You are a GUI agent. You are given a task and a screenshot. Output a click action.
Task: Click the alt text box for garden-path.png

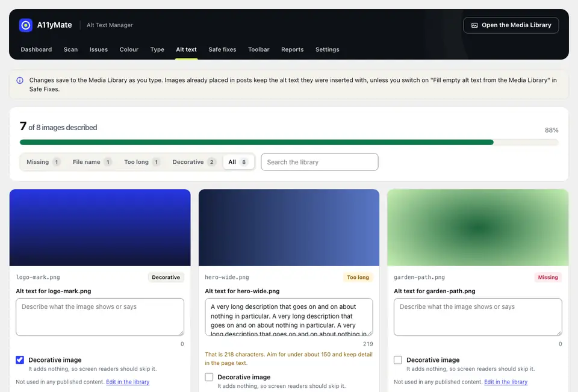pos(477,317)
